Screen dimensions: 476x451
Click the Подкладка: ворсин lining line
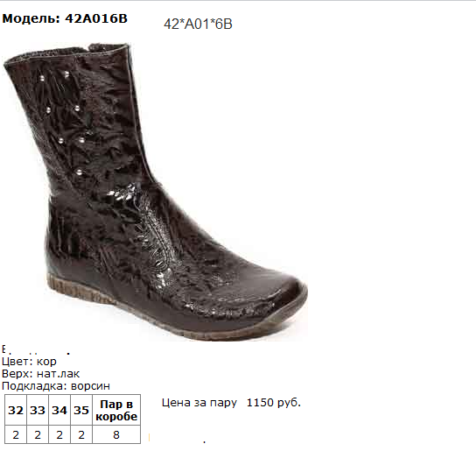pos(56,386)
